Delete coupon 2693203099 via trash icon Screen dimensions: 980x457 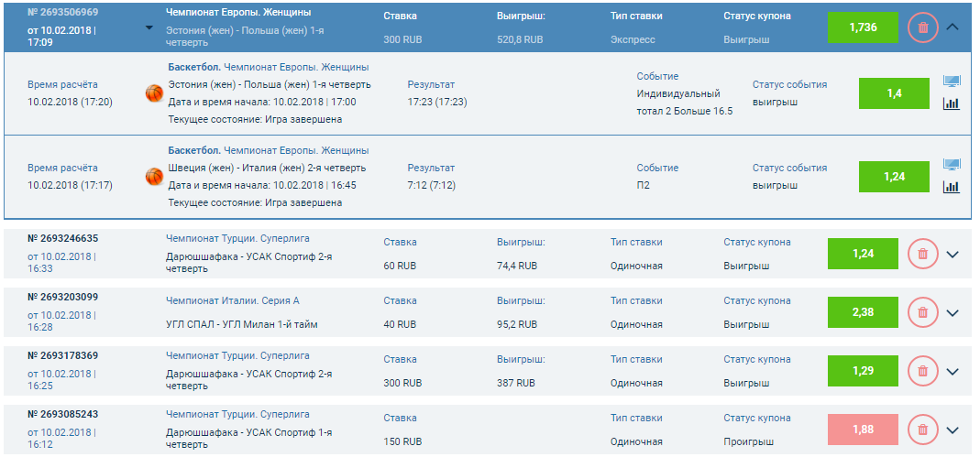coord(922,312)
